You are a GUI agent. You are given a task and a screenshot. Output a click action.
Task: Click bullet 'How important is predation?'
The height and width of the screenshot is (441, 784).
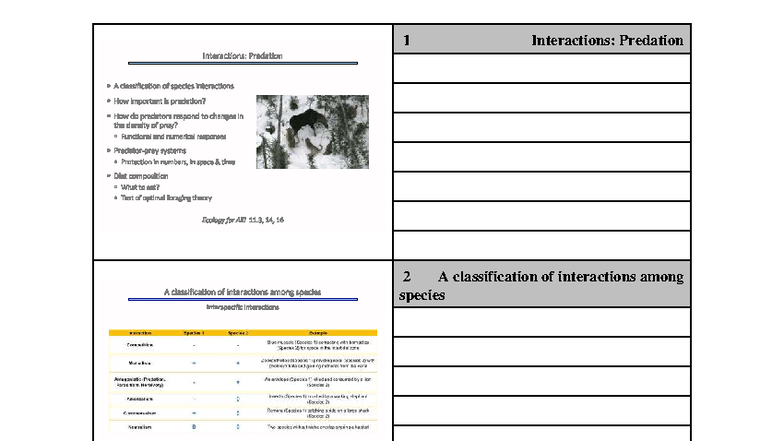point(160,101)
